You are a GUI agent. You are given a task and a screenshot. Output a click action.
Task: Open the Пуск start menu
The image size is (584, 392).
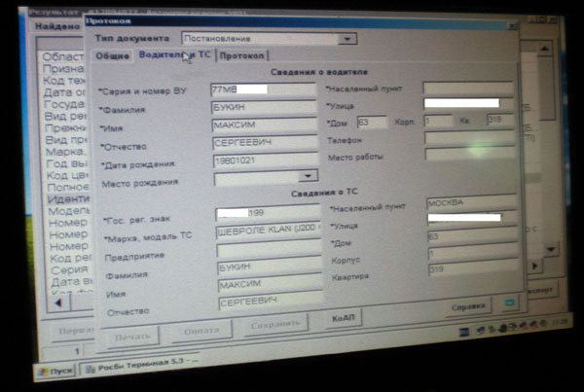pyautogui.click(x=55, y=371)
